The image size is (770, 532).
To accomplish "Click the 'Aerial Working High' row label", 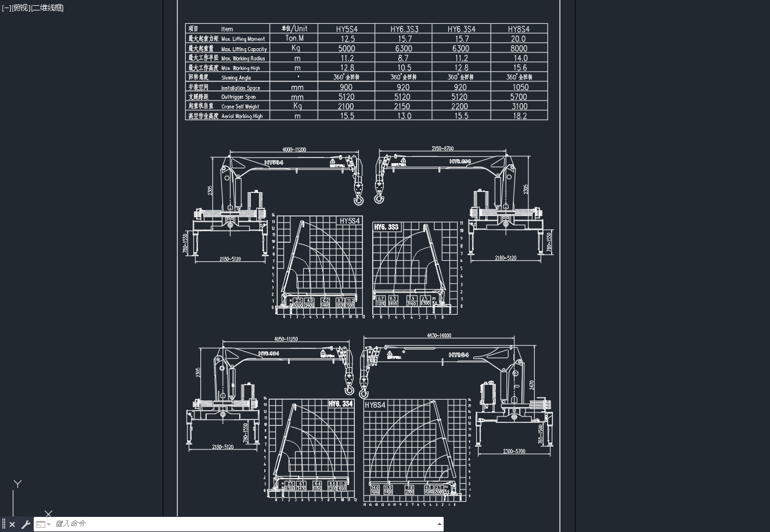I will point(242,116).
